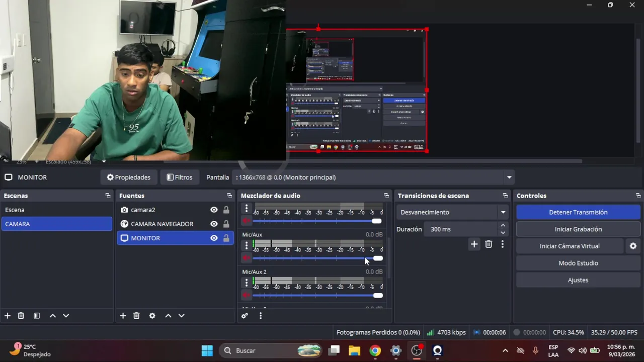
Task: Open the Desvanecimiento transition dropdown
Action: pos(452,212)
